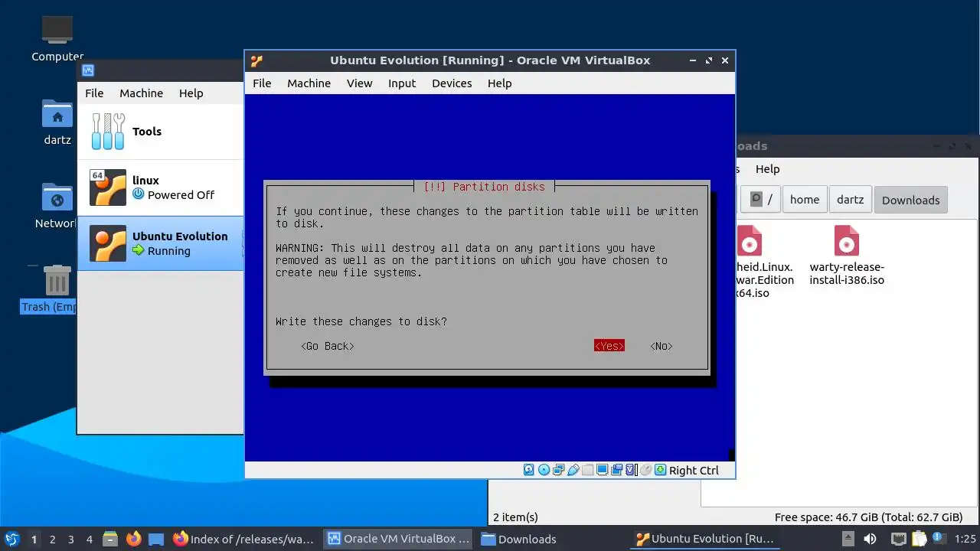Viewport: 980px width, 551px height.
Task: Click the Network desktop icon
Action: [x=57, y=197]
